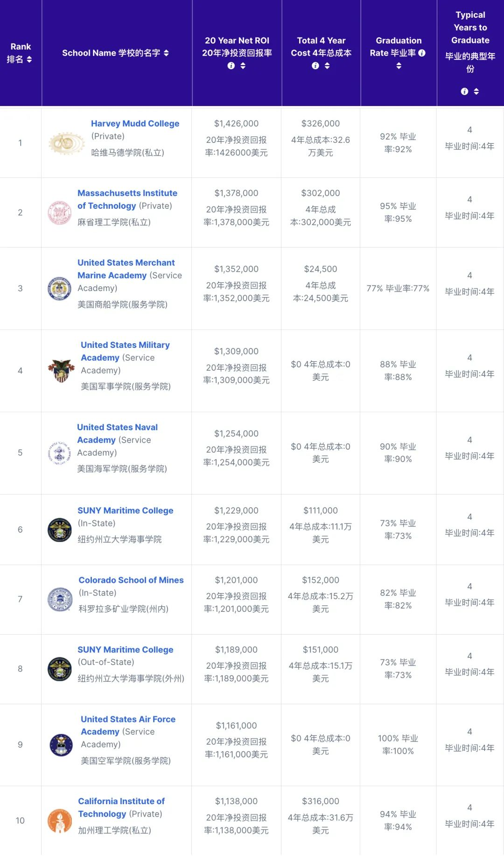
Task: Click info icon under 20 Year Net ROI
Action: coord(231,66)
